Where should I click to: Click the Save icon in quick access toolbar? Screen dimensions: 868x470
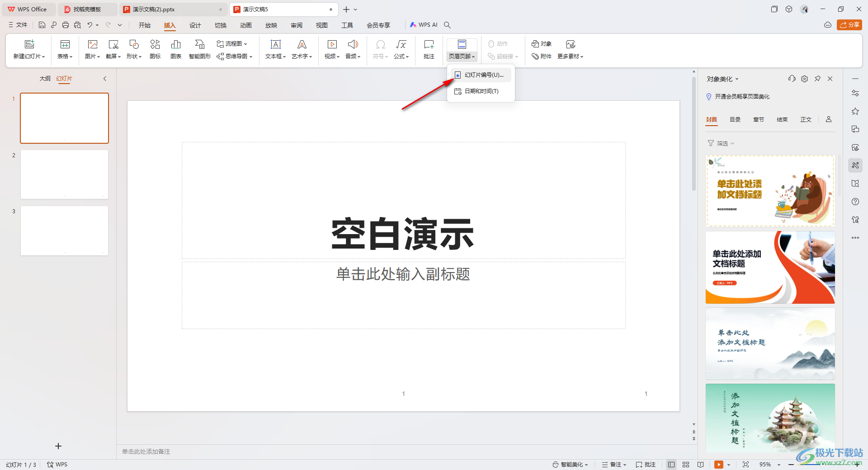42,25
